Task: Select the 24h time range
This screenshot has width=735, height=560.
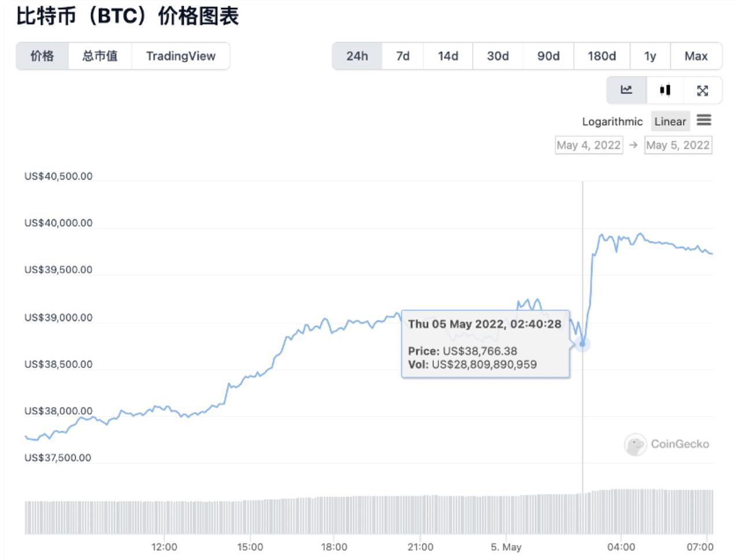Action: (x=357, y=56)
